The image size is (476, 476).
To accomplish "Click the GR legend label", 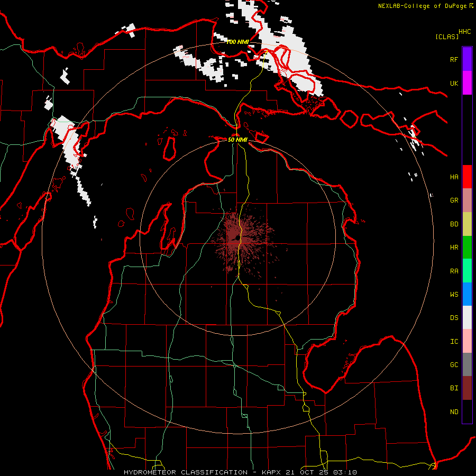I will (454, 200).
